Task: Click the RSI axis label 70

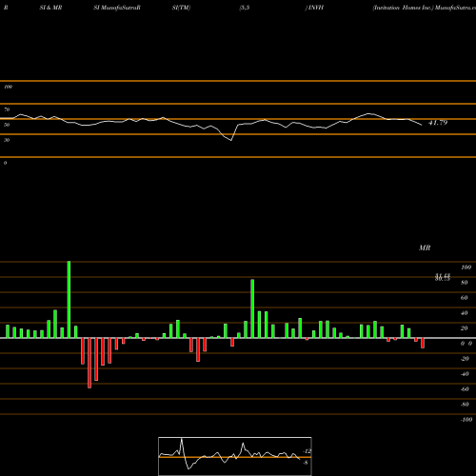Action: (7, 109)
